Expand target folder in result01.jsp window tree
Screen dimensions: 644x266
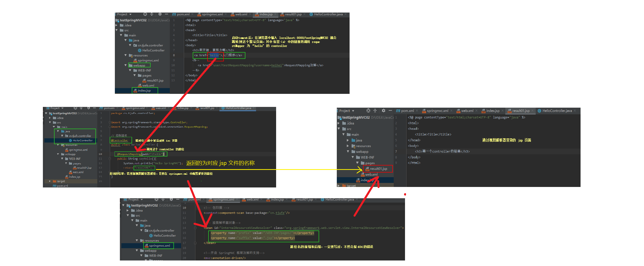tap(339, 186)
